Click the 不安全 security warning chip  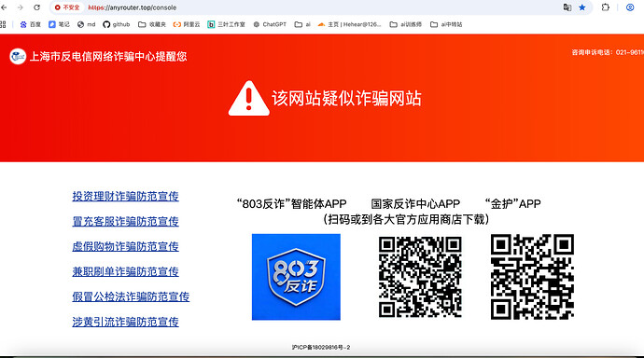click(x=67, y=7)
